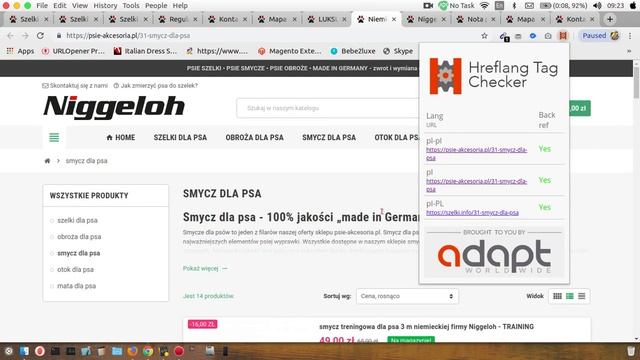
Task: Click Skontaktuj się z nami link
Action: (x=75, y=86)
